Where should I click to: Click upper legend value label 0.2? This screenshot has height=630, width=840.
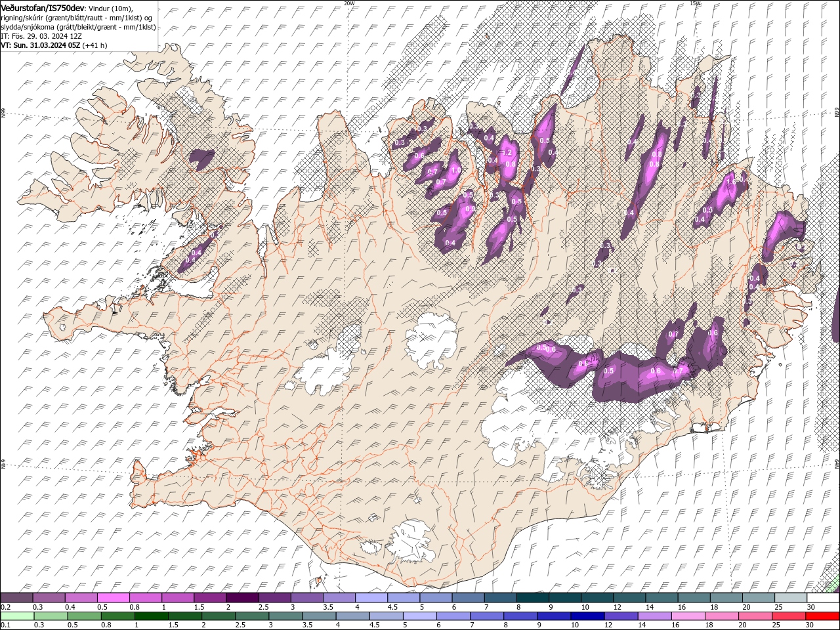click(5, 607)
